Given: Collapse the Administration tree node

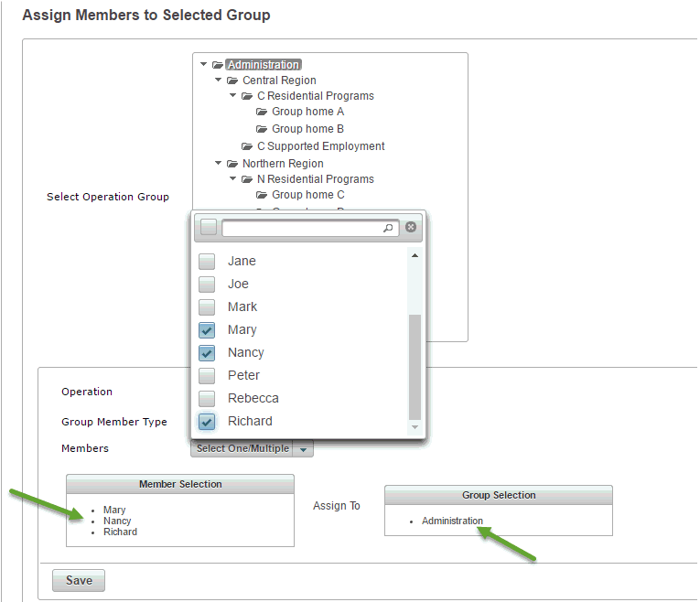Looking at the screenshot, I should tap(204, 65).
